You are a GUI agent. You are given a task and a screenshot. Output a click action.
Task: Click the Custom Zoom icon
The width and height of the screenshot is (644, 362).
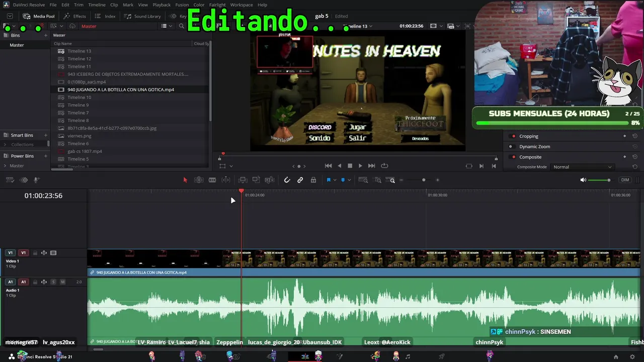[390, 180]
